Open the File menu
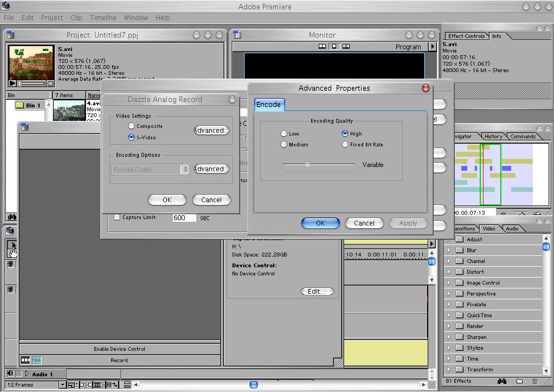The image size is (554, 392). point(9,18)
